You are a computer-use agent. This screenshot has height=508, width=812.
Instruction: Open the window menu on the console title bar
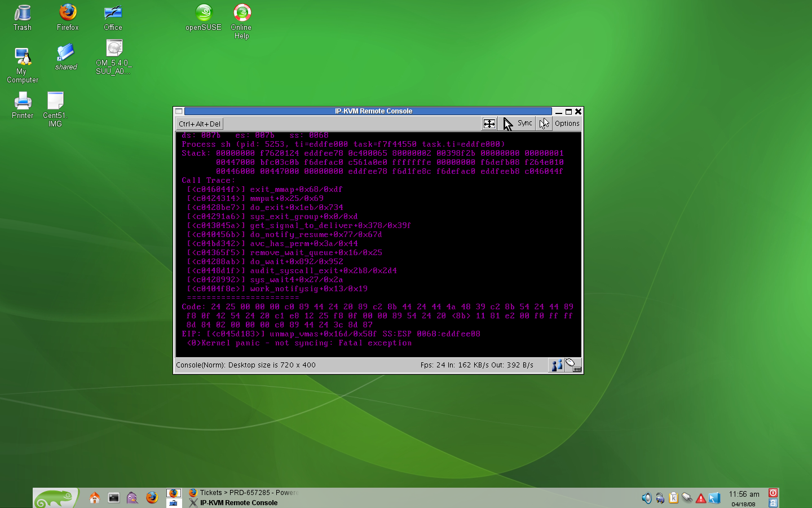(x=179, y=111)
